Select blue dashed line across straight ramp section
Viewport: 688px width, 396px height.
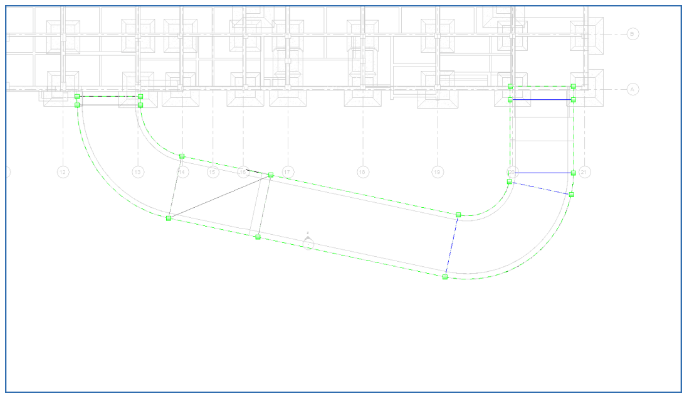pyautogui.click(x=452, y=246)
